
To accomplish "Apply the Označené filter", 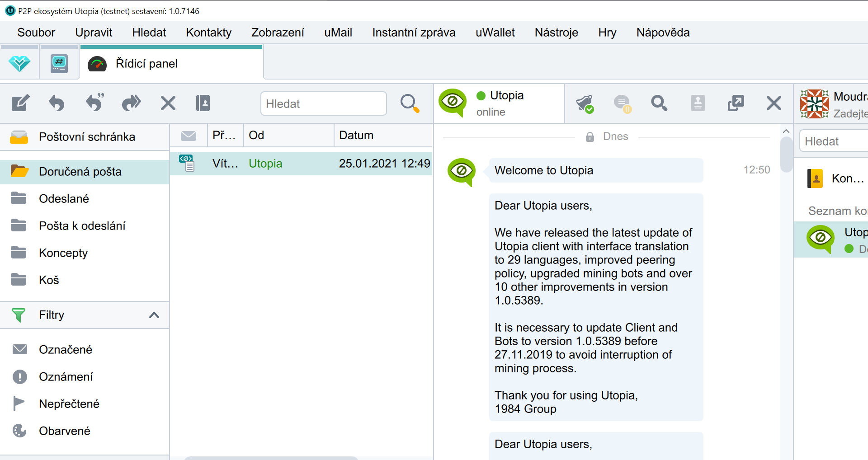I will [85, 350].
